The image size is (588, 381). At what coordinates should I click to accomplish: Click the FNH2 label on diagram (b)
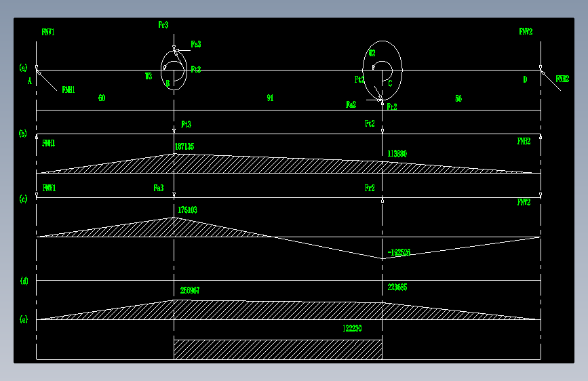(524, 142)
